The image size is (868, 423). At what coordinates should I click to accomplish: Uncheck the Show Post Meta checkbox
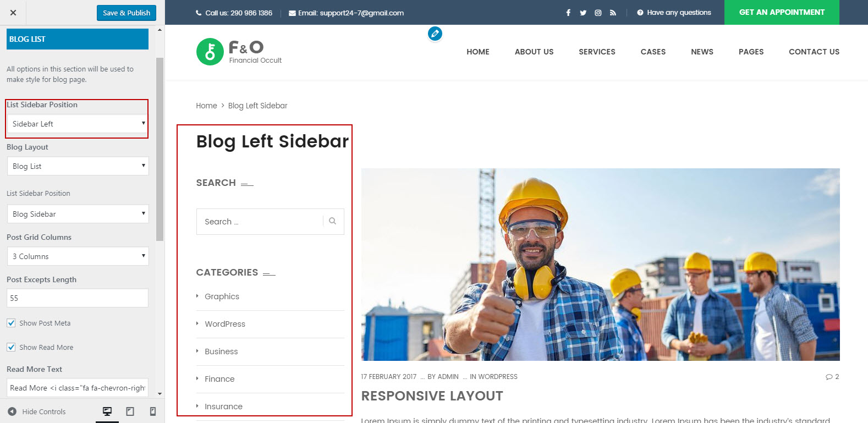coord(11,323)
